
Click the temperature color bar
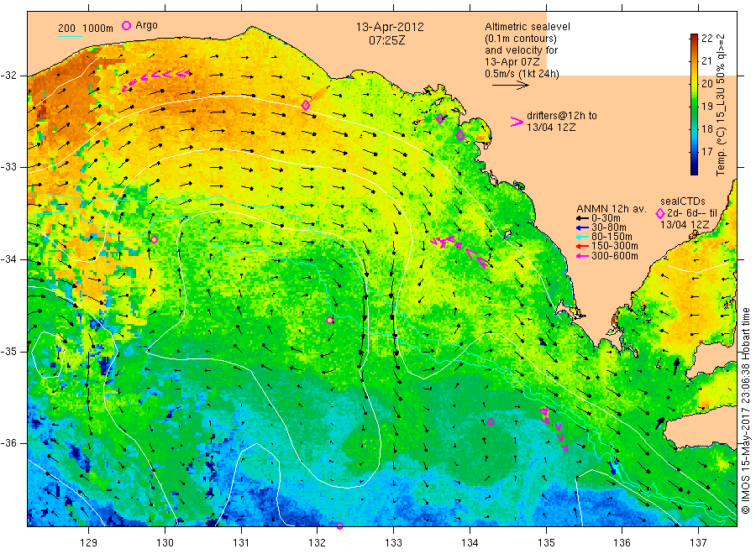[694, 104]
